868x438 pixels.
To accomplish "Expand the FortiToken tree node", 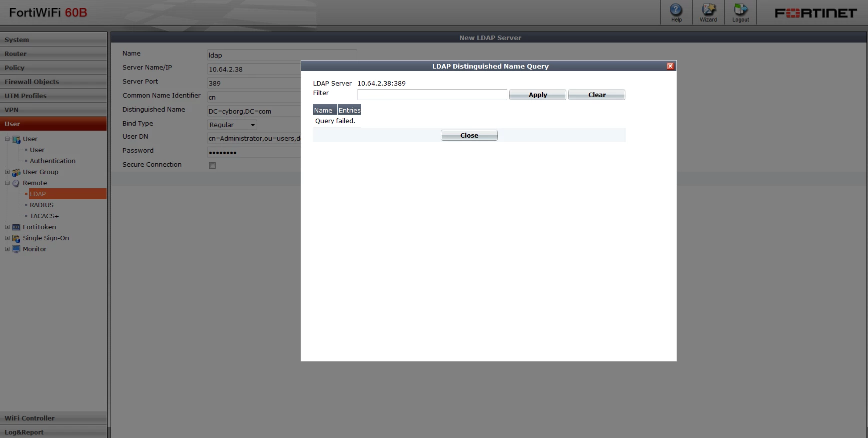I will 7,227.
